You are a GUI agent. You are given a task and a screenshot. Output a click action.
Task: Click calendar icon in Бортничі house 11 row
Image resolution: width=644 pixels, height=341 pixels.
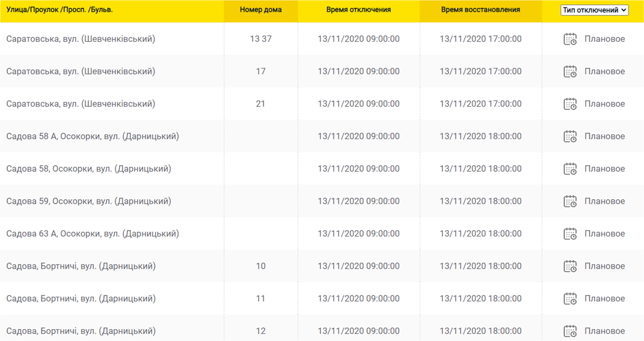click(x=570, y=299)
